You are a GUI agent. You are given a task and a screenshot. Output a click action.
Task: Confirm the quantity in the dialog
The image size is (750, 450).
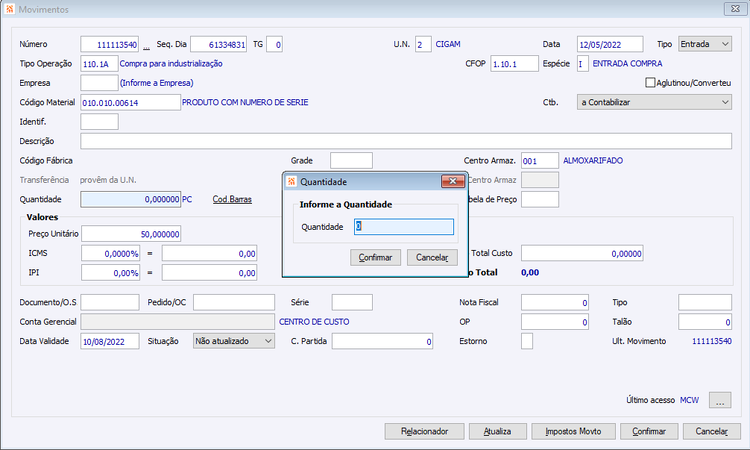coord(375,257)
